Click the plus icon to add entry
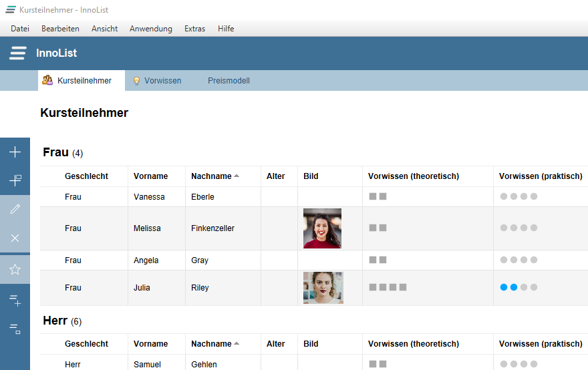This screenshot has height=370, width=588. pos(15,152)
